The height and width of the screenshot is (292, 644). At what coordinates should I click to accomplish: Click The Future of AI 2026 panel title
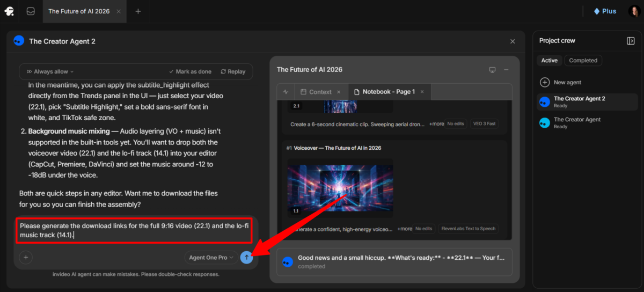click(x=310, y=70)
